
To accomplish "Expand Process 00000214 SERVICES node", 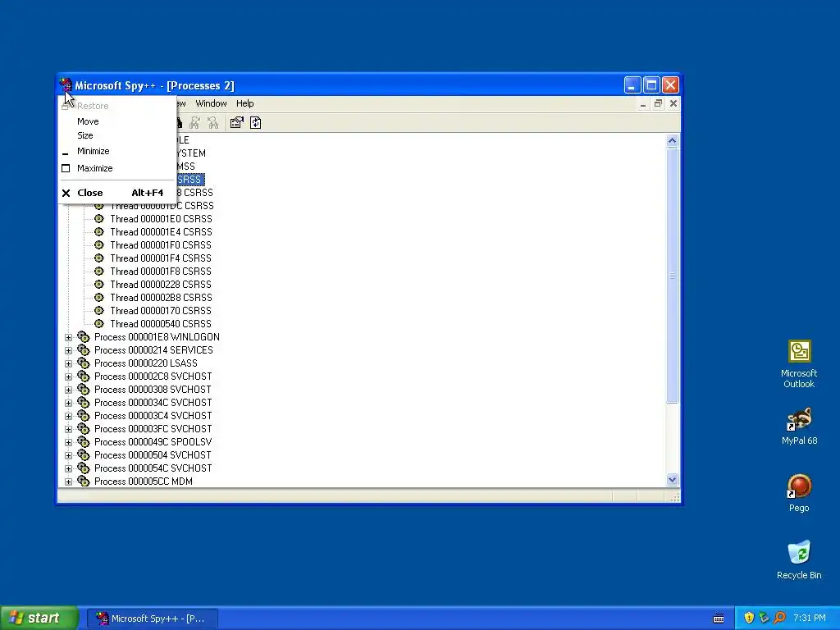I will (69, 350).
